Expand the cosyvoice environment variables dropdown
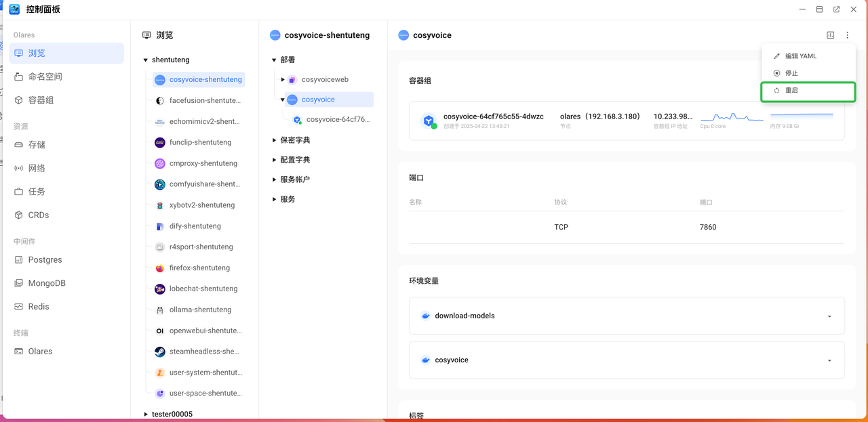 (829, 360)
